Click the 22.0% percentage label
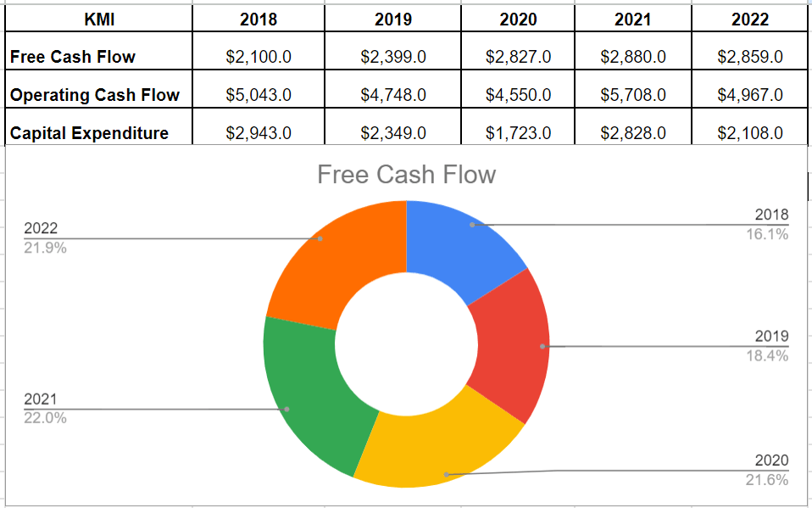The image size is (812, 508). tap(45, 418)
